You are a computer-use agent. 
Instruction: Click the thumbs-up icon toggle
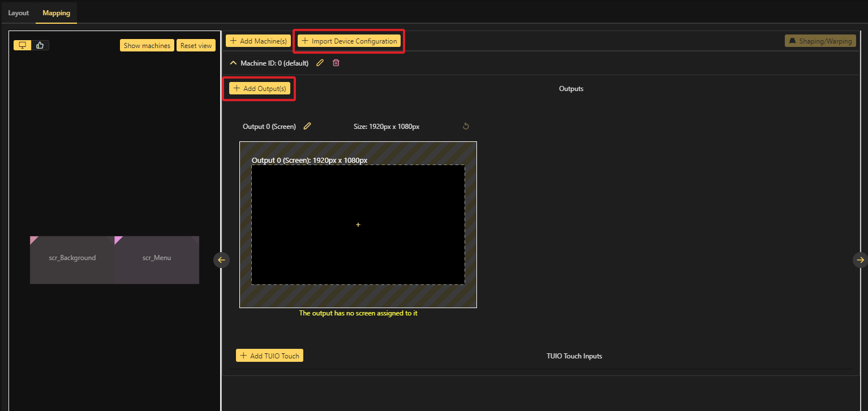tap(40, 45)
